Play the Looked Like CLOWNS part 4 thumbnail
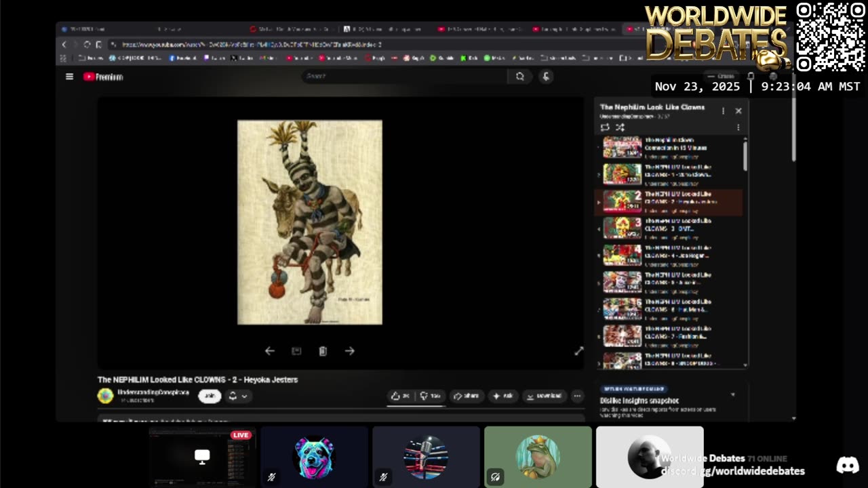This screenshot has width=868, height=488. pyautogui.click(x=623, y=256)
